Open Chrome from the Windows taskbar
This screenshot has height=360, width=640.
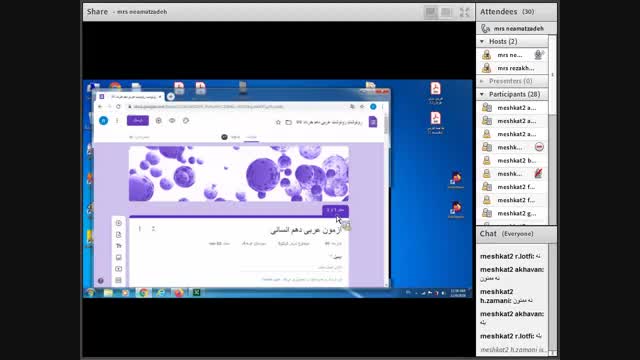[143, 293]
